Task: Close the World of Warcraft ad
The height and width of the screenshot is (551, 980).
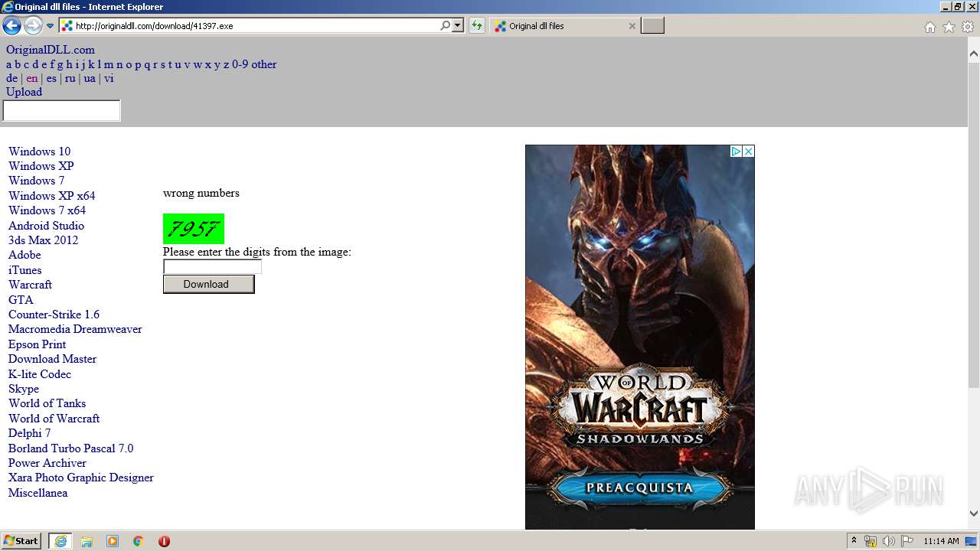Action: [749, 152]
